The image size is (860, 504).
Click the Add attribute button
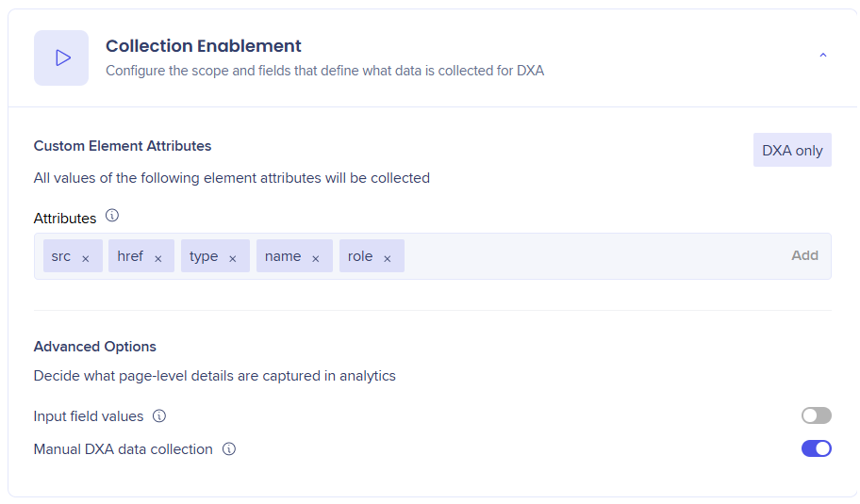point(804,255)
